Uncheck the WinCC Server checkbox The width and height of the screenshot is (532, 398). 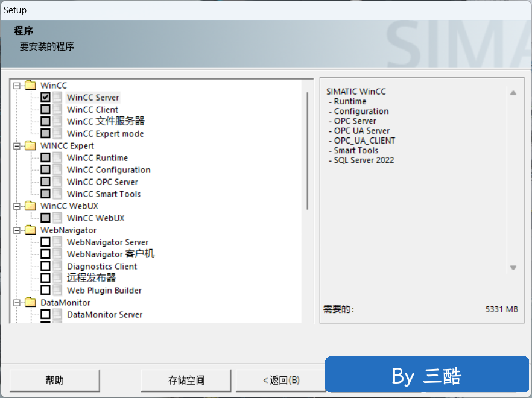pos(45,97)
